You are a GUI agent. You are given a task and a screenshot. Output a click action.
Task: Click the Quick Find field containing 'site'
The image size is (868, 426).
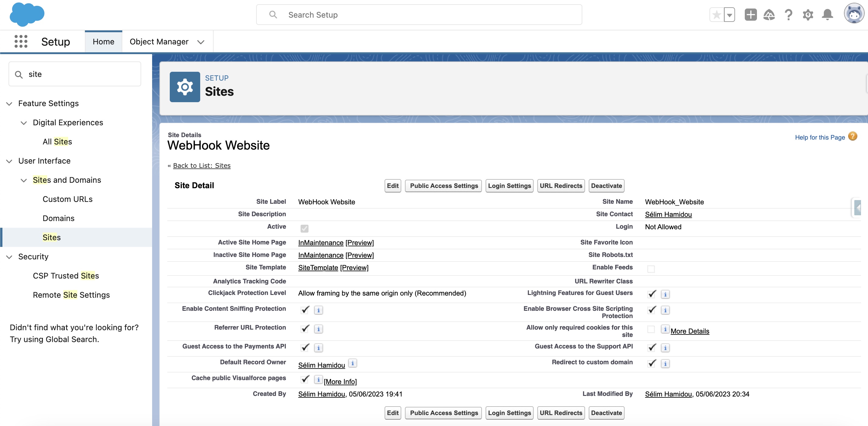point(75,74)
